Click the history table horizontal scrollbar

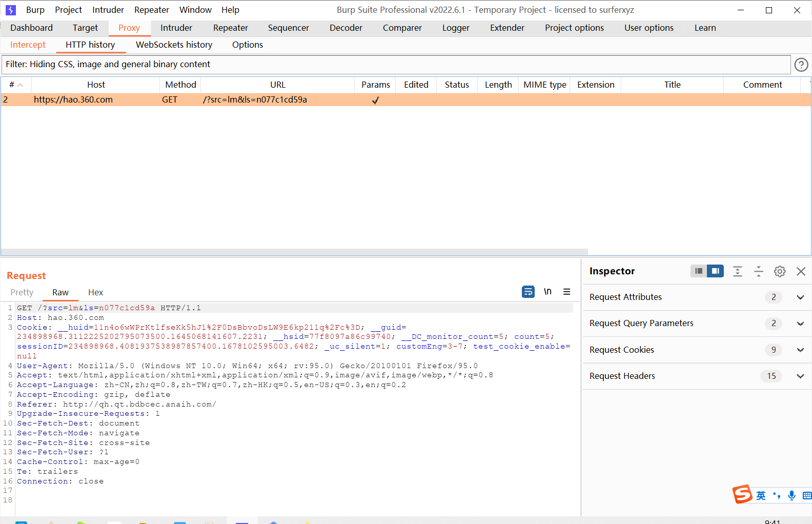coord(294,252)
